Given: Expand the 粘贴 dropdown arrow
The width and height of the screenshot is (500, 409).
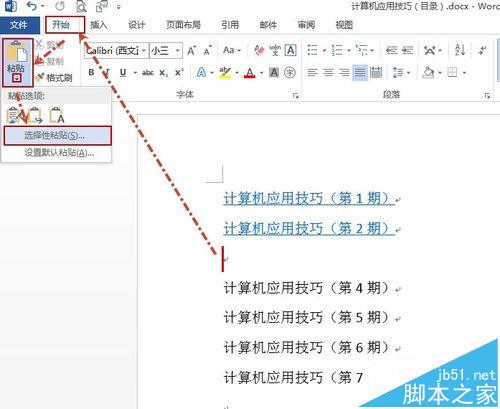Looking at the screenshot, I should tap(17, 78).
